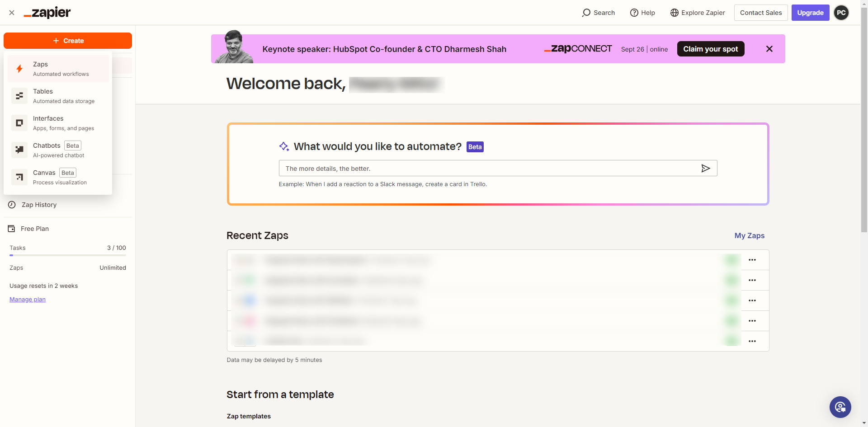The width and height of the screenshot is (868, 427).
Task: Click the Beta badge next to the automate heading
Action: point(475,147)
